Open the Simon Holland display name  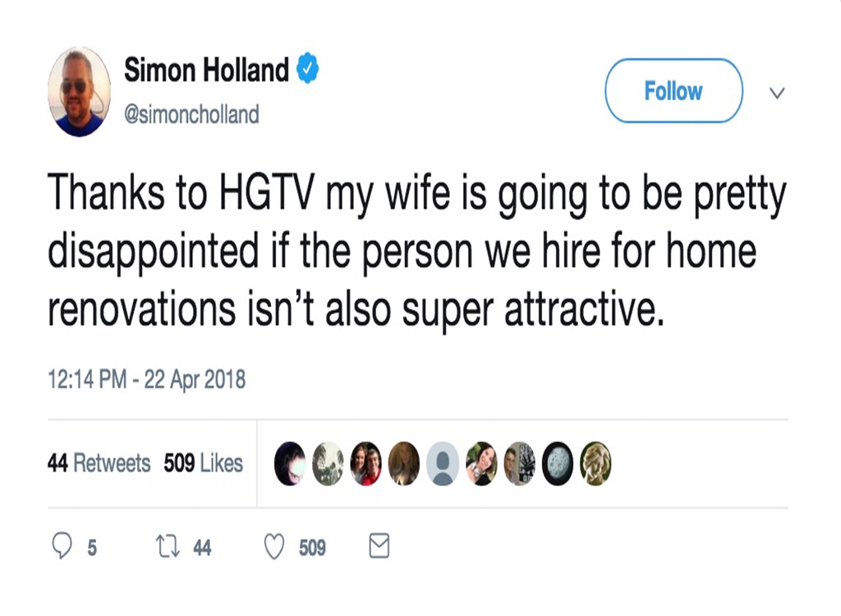[206, 71]
